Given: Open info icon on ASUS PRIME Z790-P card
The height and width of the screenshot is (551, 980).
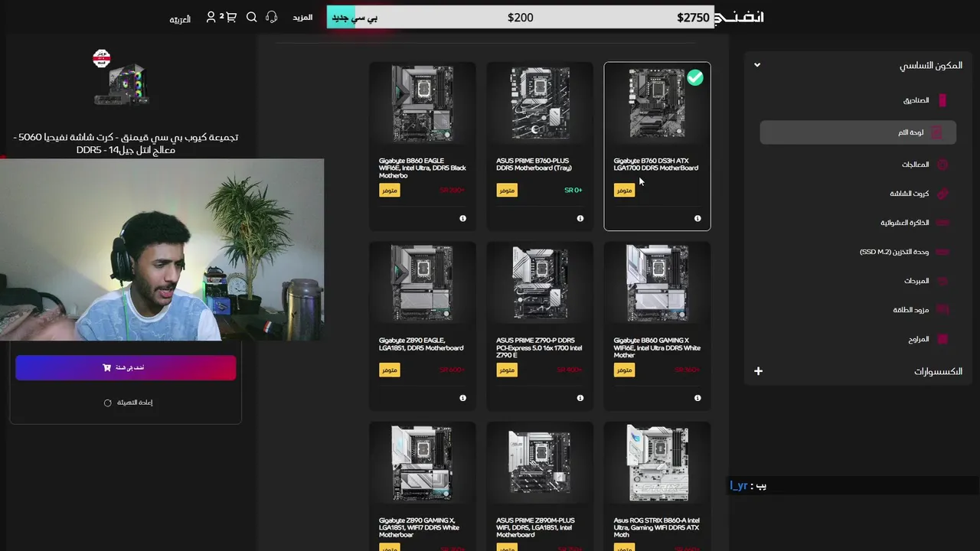Looking at the screenshot, I should click(x=580, y=398).
